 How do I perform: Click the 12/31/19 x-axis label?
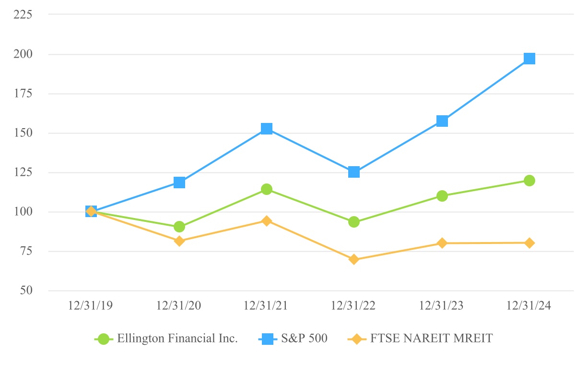tap(91, 306)
